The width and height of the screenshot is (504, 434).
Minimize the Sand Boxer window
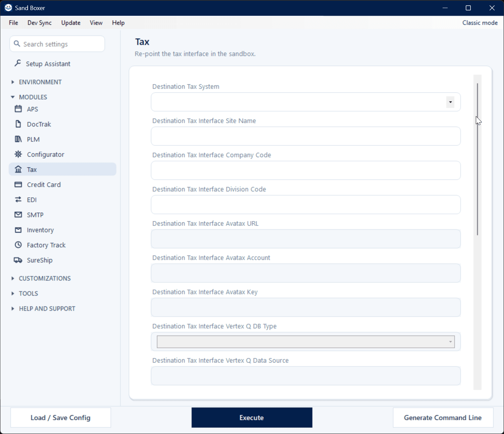click(x=445, y=8)
